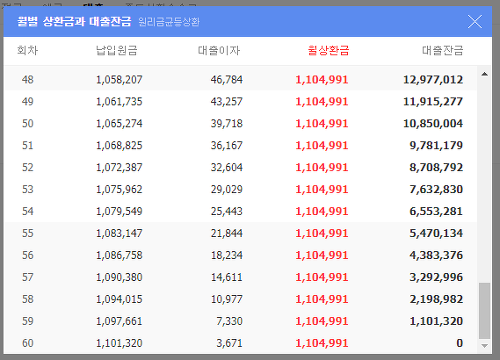Click the 대출잔금 column header

[x=443, y=50]
